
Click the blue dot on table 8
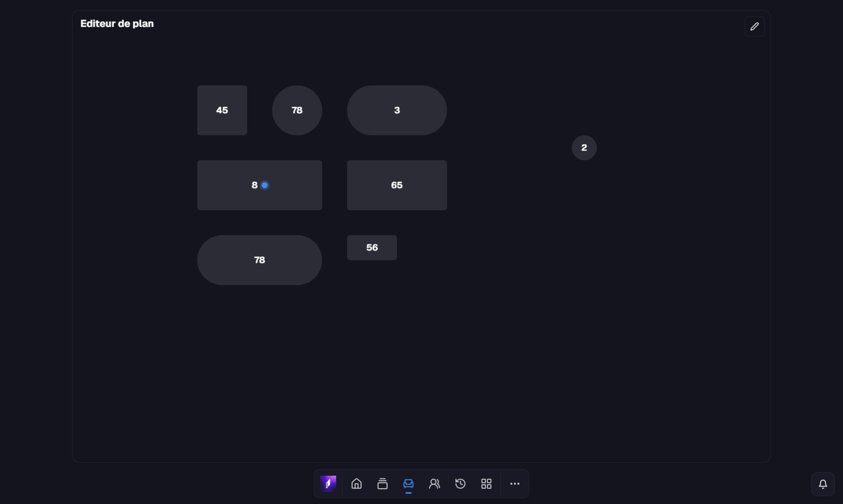(x=265, y=185)
